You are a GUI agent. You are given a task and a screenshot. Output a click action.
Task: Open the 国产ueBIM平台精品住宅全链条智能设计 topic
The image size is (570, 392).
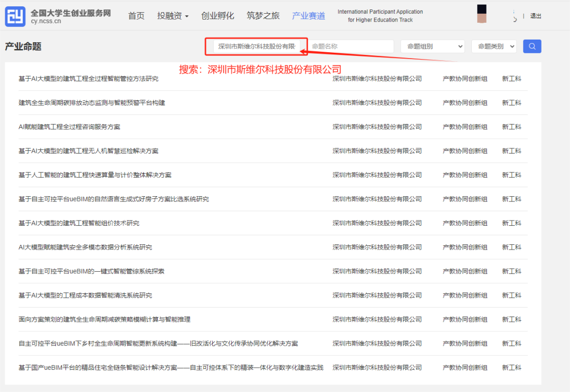coord(171,368)
